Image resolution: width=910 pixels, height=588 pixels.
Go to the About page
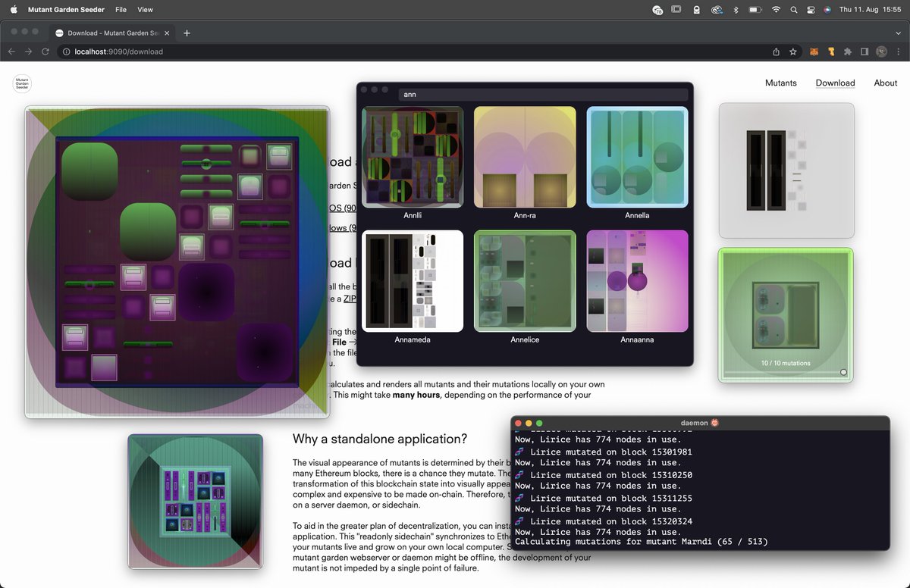coord(885,83)
